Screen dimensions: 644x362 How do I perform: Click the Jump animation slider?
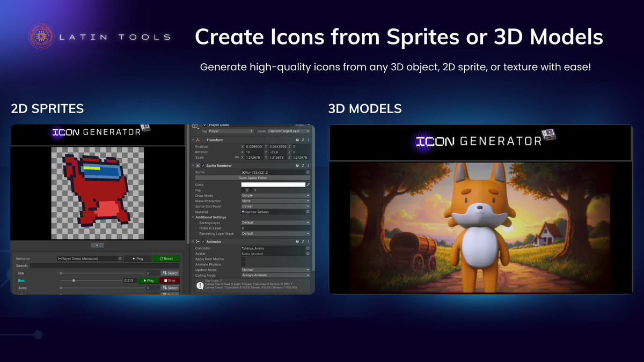click(x=102, y=288)
